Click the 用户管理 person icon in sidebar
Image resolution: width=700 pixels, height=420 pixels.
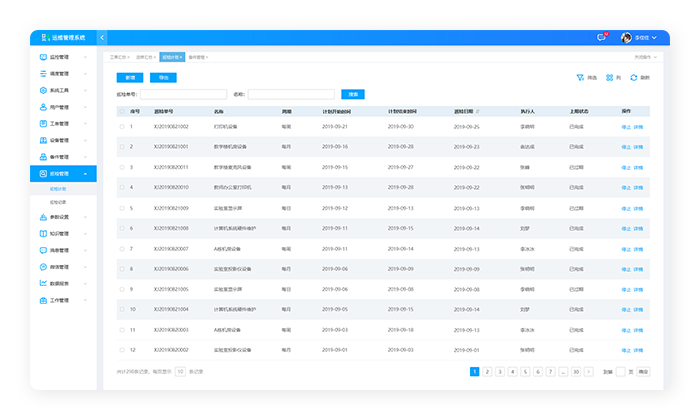tap(43, 106)
